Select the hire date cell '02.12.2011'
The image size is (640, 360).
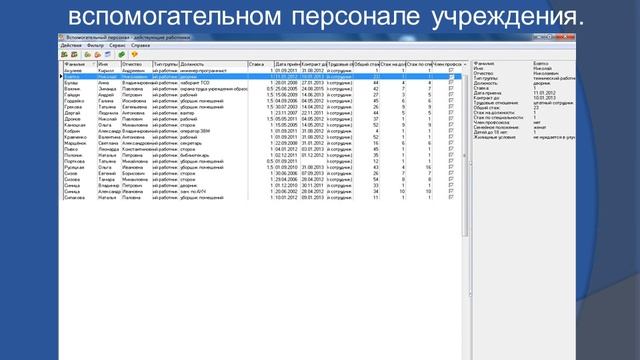[x=287, y=155]
